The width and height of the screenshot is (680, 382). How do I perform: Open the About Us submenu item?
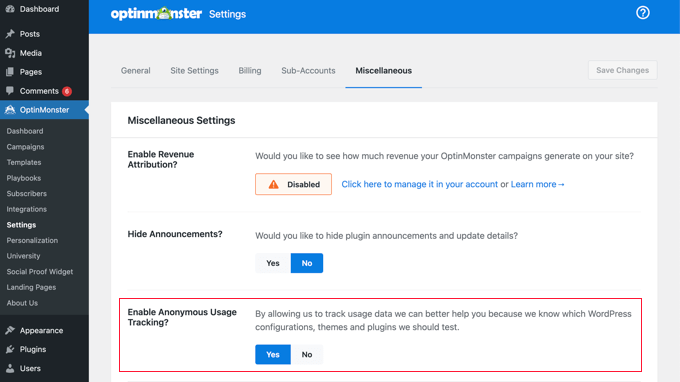click(22, 303)
